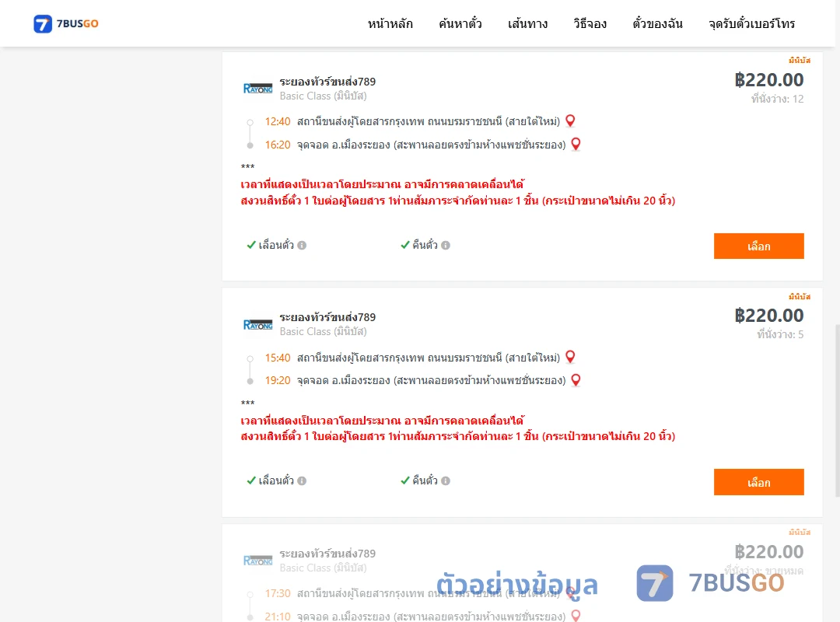Click the มินิบัส tag on the 12:40 card
The height and width of the screenshot is (622, 840).
tap(800, 60)
